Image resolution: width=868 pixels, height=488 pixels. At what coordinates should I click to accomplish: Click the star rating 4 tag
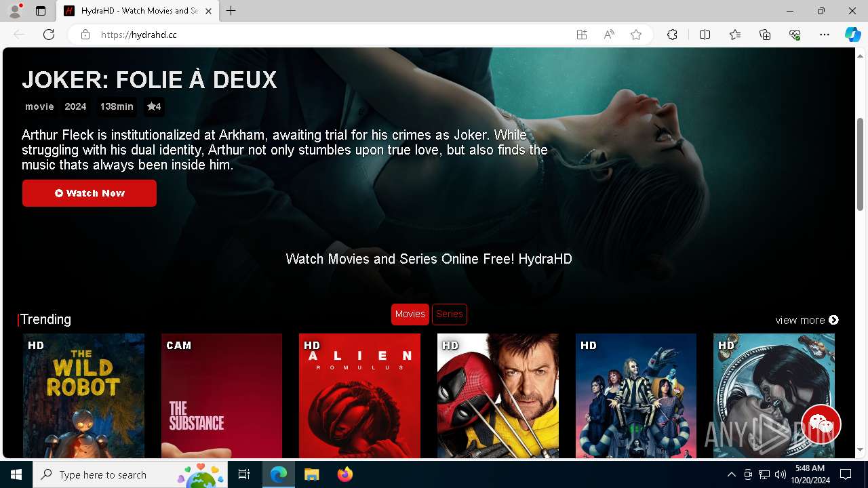154,106
